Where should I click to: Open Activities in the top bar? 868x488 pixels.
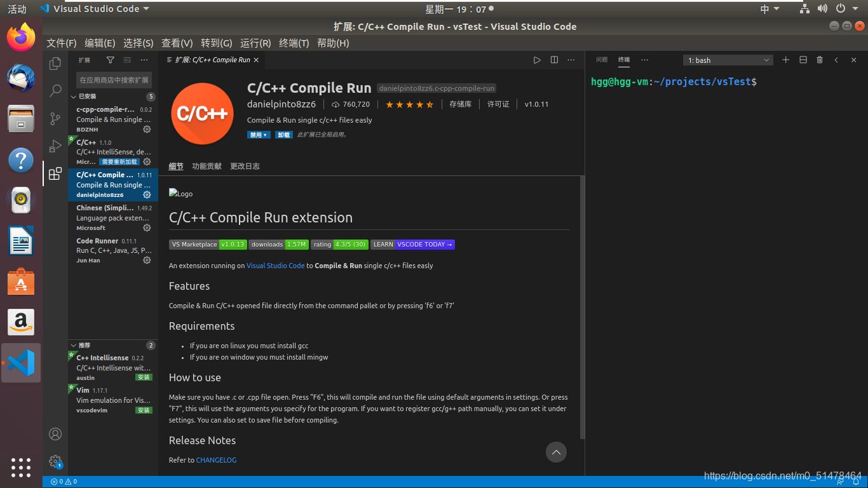click(x=17, y=9)
